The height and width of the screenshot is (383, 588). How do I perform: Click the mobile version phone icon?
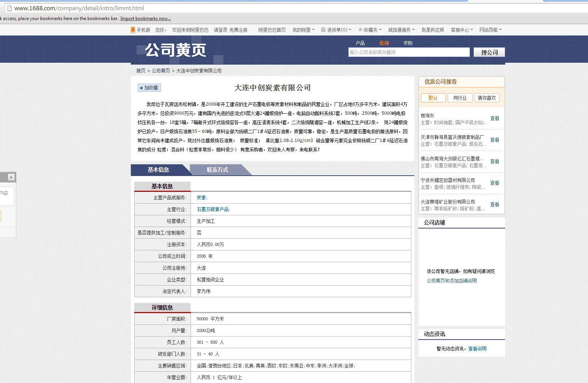[x=133, y=30]
